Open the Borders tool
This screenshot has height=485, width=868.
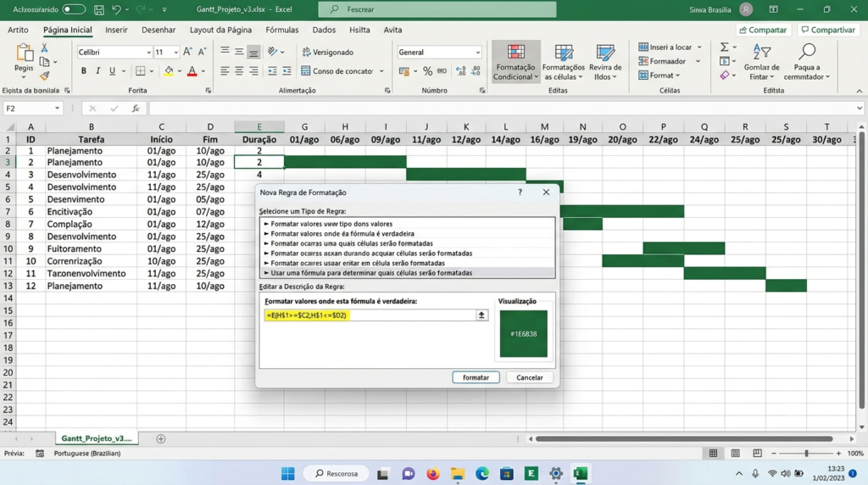(x=141, y=71)
